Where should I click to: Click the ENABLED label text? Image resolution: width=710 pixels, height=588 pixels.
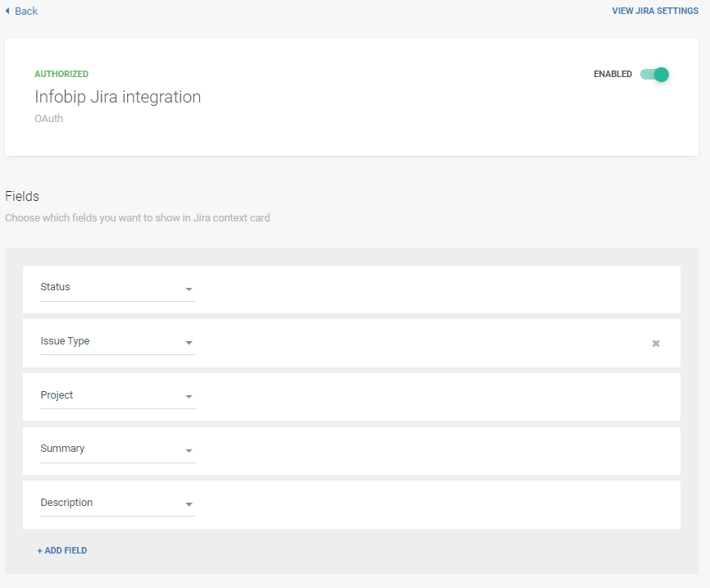[x=612, y=75]
